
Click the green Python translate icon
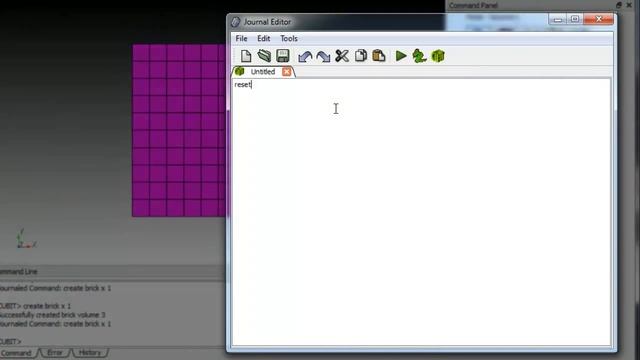point(419,56)
